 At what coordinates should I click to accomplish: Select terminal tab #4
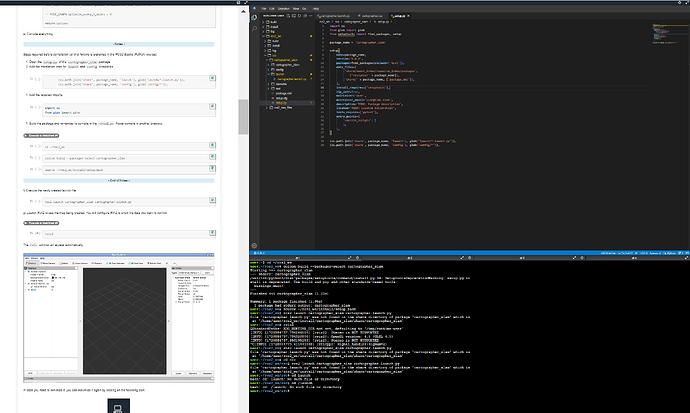coord(634,258)
